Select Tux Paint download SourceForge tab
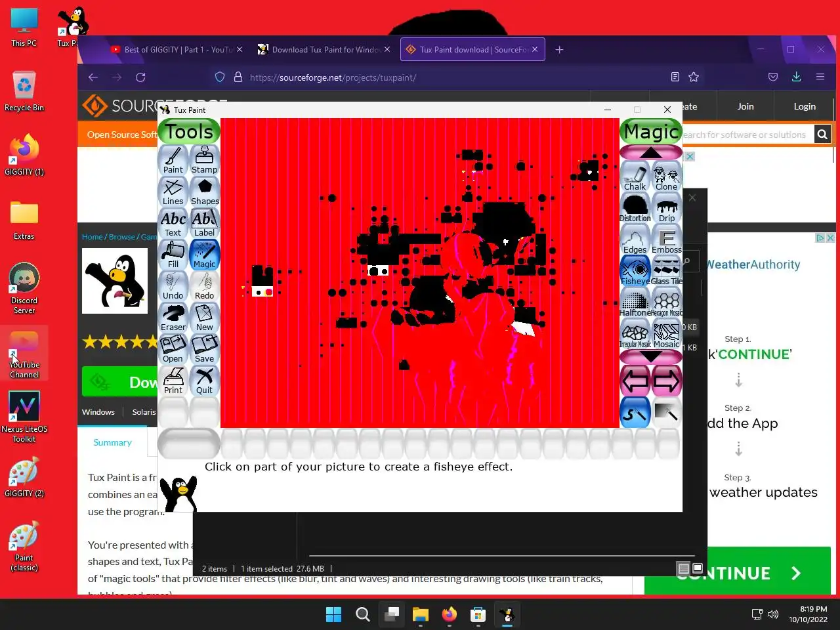Image resolution: width=840 pixels, height=630 pixels. tap(472, 49)
